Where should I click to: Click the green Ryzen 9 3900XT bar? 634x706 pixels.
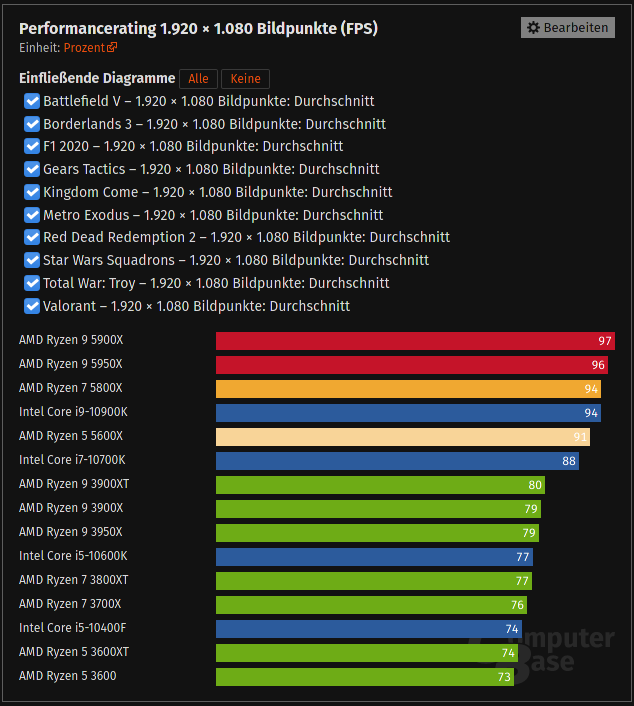[380, 485]
